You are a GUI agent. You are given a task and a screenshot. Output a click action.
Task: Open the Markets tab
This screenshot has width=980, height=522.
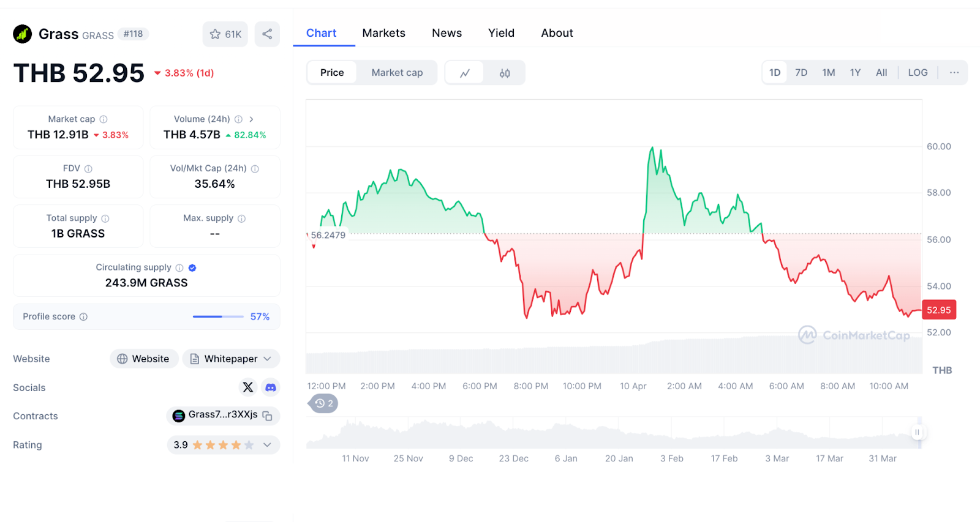point(384,33)
